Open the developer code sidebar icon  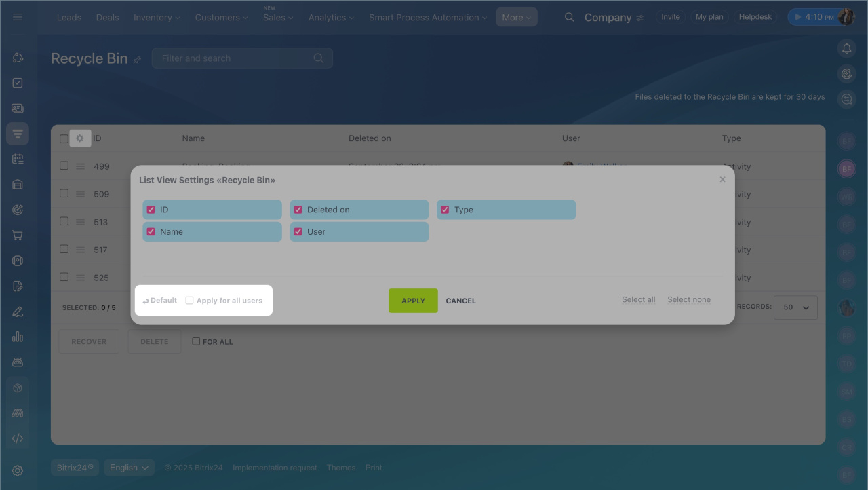[18, 438]
